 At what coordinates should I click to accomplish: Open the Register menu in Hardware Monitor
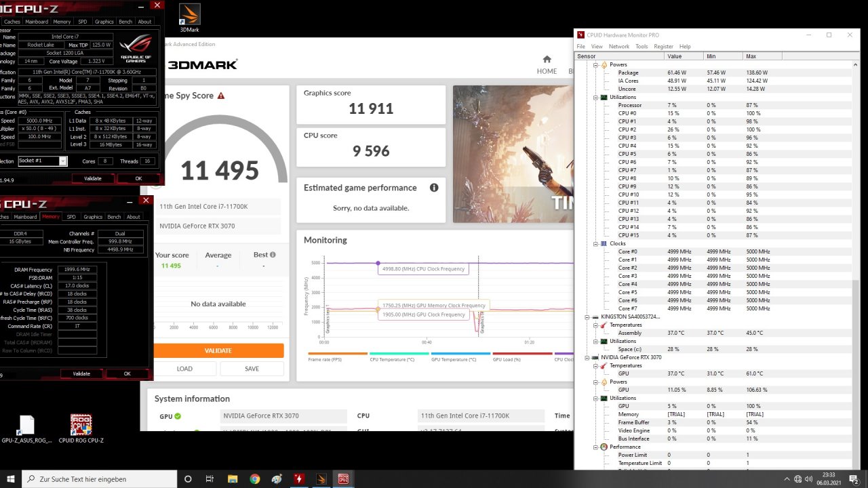pos(663,47)
